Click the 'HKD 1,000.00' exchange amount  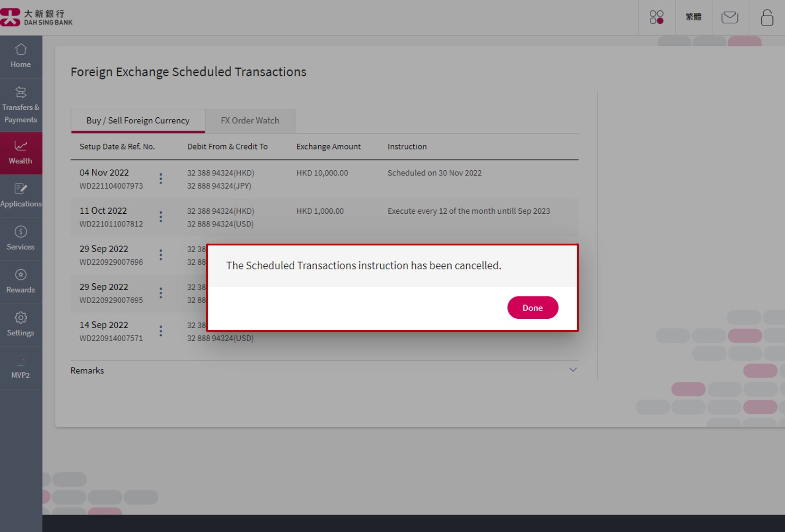320,211
